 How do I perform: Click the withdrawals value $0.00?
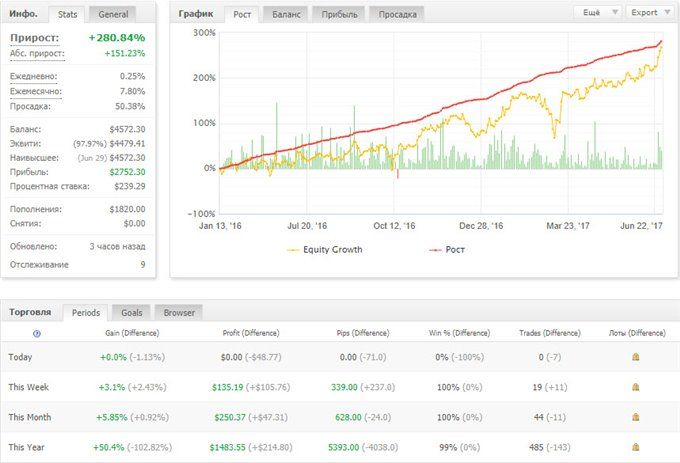pyautogui.click(x=134, y=224)
